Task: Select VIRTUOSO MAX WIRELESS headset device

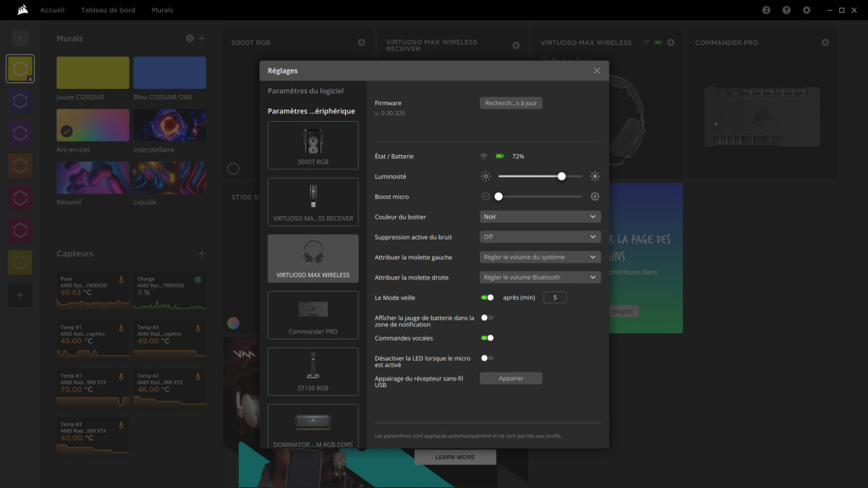Action: tap(313, 258)
